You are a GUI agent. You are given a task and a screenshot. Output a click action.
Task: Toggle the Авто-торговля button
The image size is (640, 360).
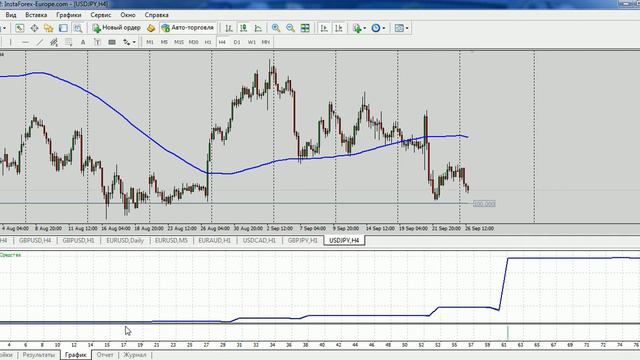click(x=188, y=28)
